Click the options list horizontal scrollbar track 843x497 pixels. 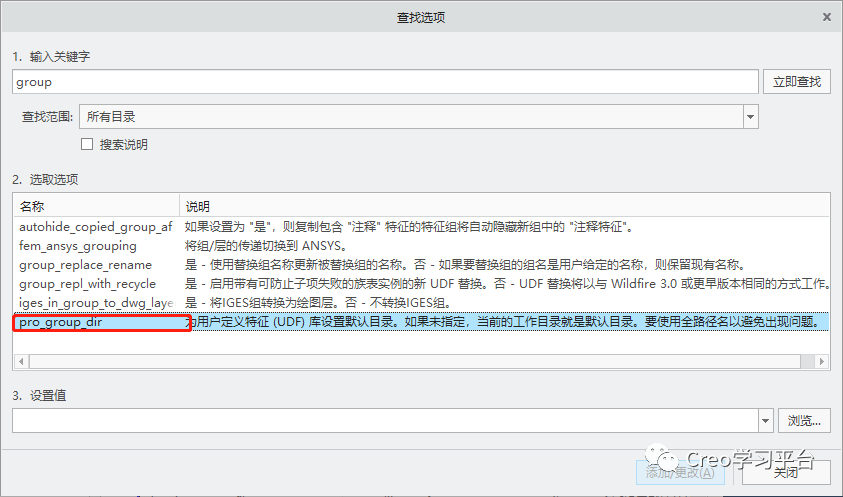[422, 361]
